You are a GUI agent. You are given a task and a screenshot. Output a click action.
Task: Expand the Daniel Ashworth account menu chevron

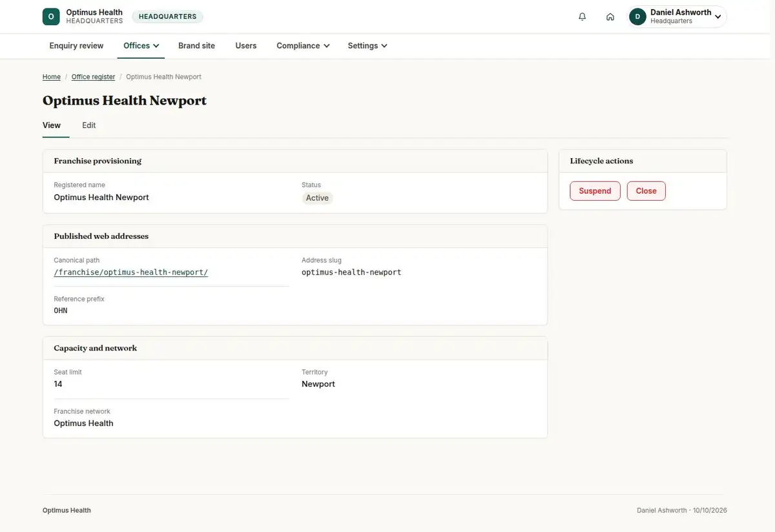718,17
